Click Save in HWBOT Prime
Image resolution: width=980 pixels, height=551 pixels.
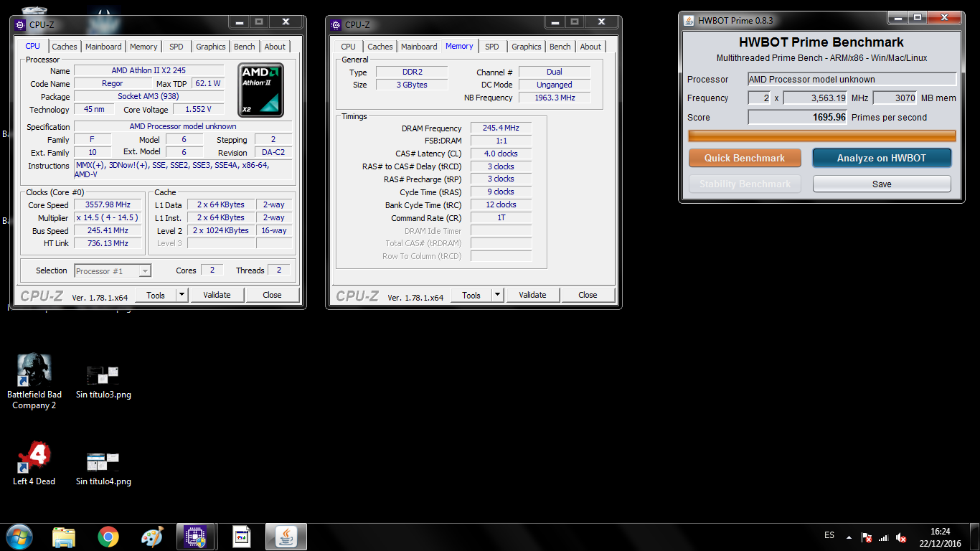pyautogui.click(x=882, y=184)
